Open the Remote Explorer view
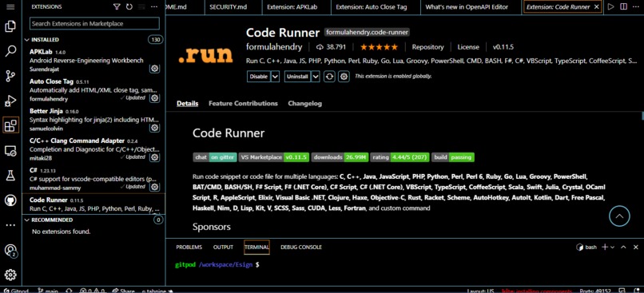644x293 pixels. (x=10, y=151)
